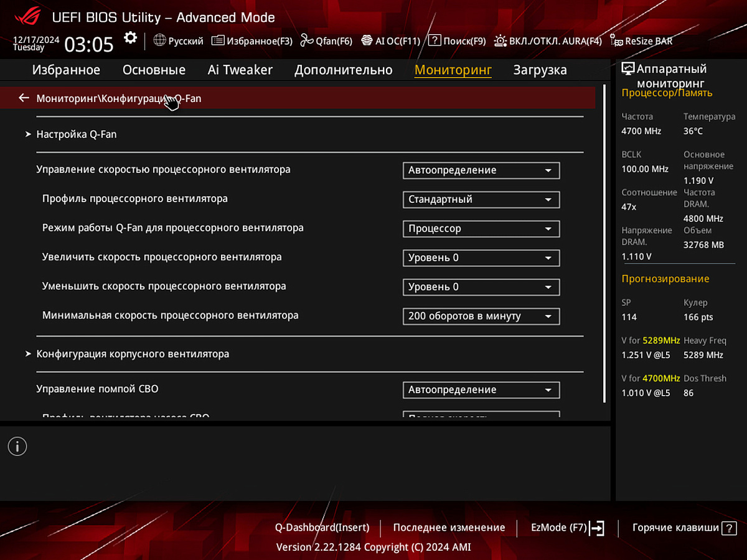This screenshot has width=747, height=560.
Task: Click Управление скоростью процессорного вентилятора label
Action: click(x=163, y=169)
